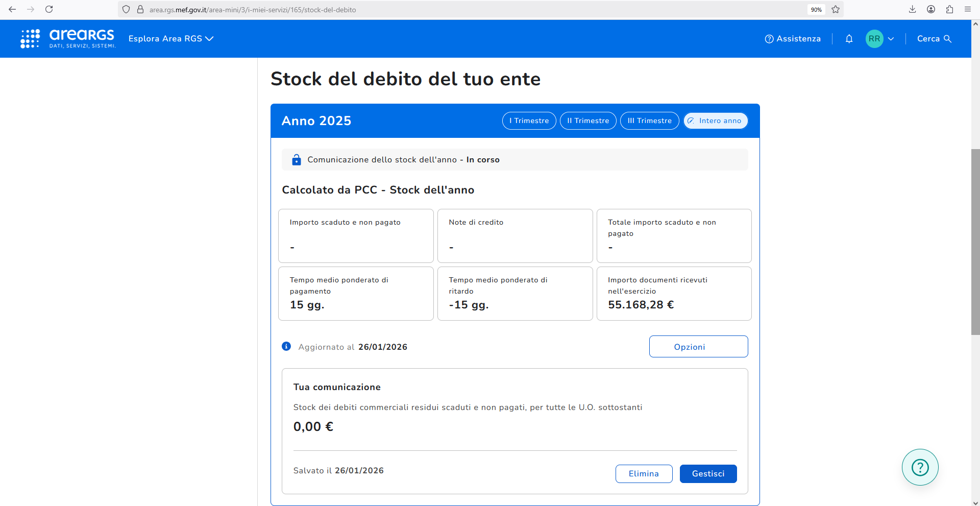Expand the Esplora Area RGS menu
This screenshot has width=980, height=506.
click(170, 39)
